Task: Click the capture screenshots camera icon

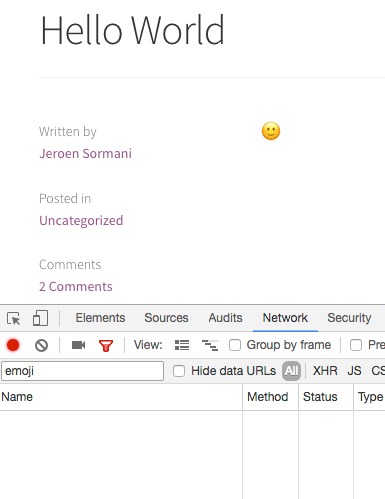Action: tap(78, 345)
